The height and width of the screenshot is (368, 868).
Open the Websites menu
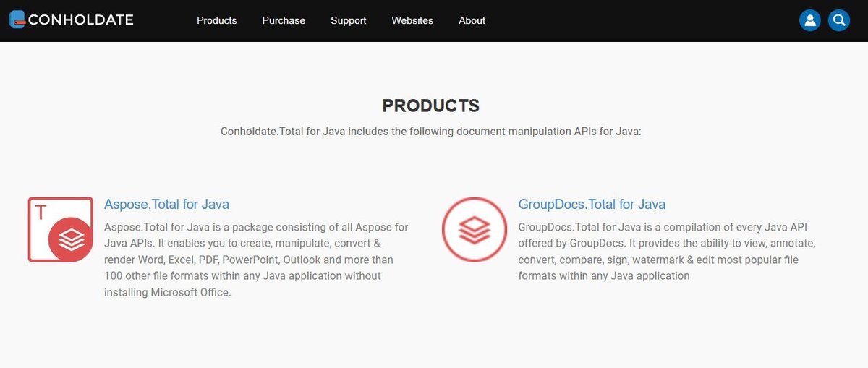tap(412, 20)
